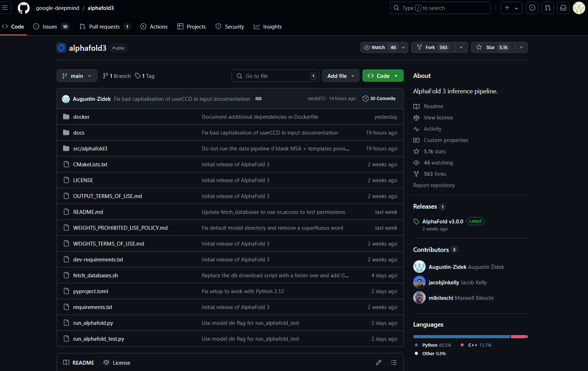Screen dimensions: 588x371
Task: Select the License tab below file list
Action: tap(117, 363)
